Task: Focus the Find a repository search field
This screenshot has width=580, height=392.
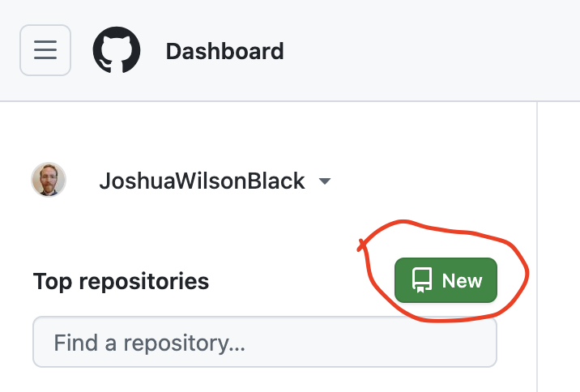Action: [x=264, y=343]
